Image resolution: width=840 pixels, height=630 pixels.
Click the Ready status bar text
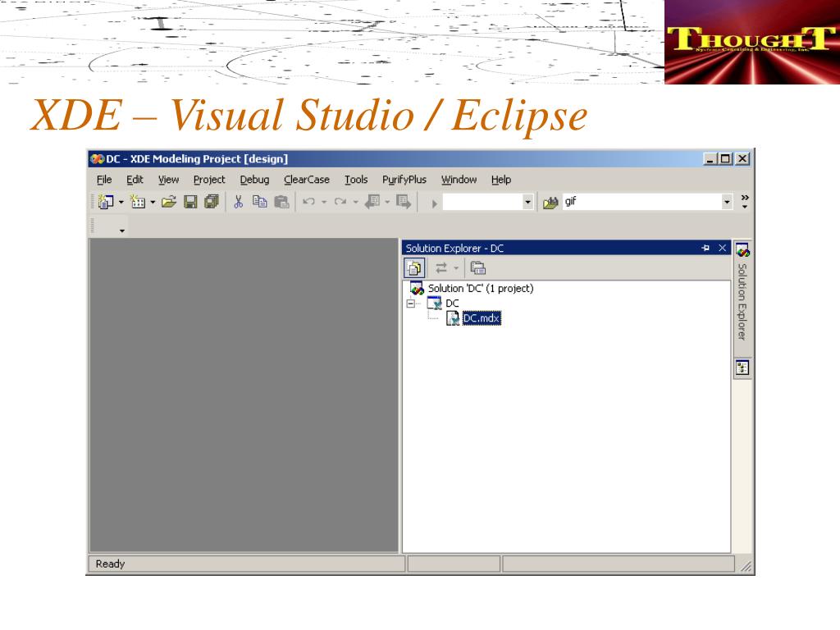110,564
